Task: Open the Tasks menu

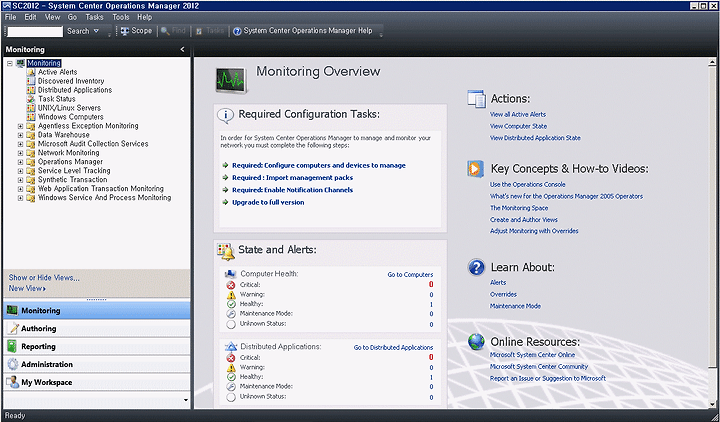Action: [x=94, y=17]
